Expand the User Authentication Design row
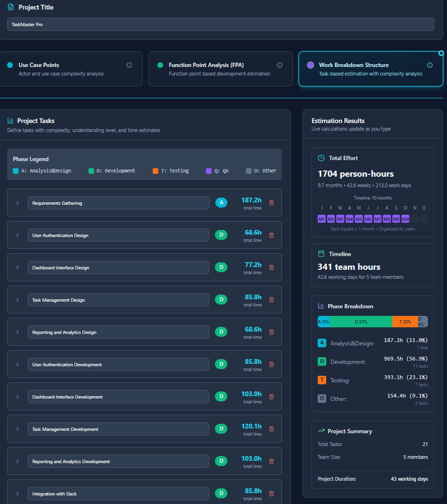Viewport: 447px width, 504px height. [18, 235]
